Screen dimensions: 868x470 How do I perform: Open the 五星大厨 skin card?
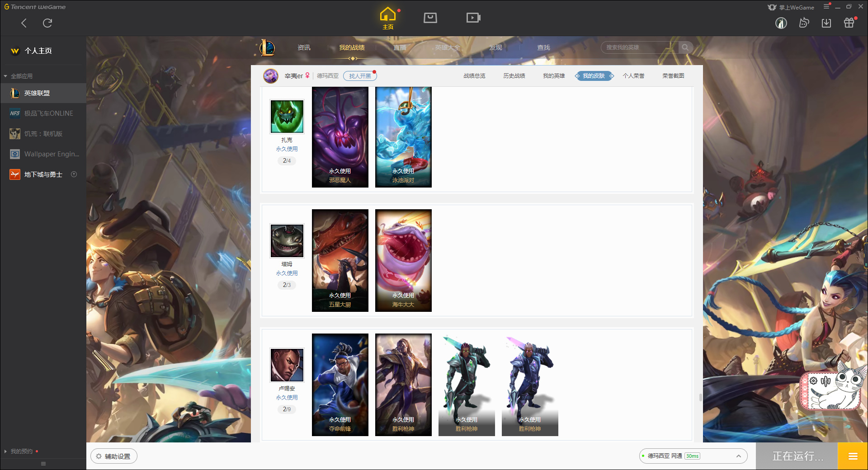pyautogui.click(x=340, y=260)
